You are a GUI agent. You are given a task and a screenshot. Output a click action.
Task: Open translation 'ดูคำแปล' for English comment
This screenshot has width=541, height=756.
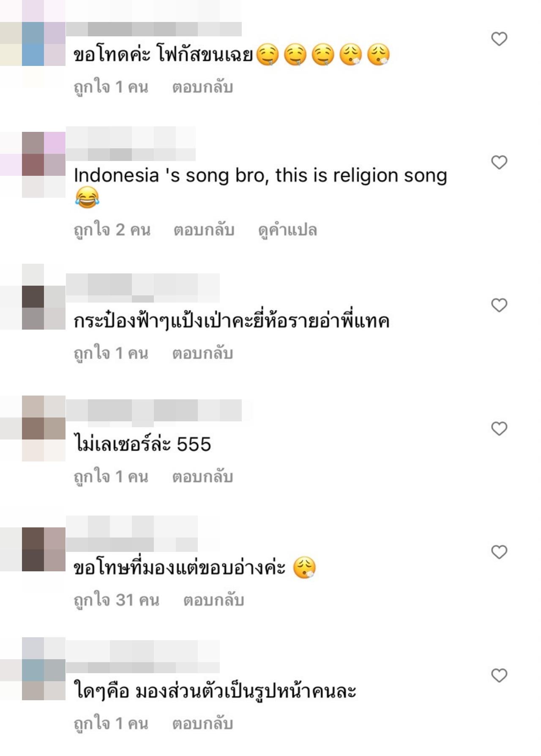[x=287, y=230]
